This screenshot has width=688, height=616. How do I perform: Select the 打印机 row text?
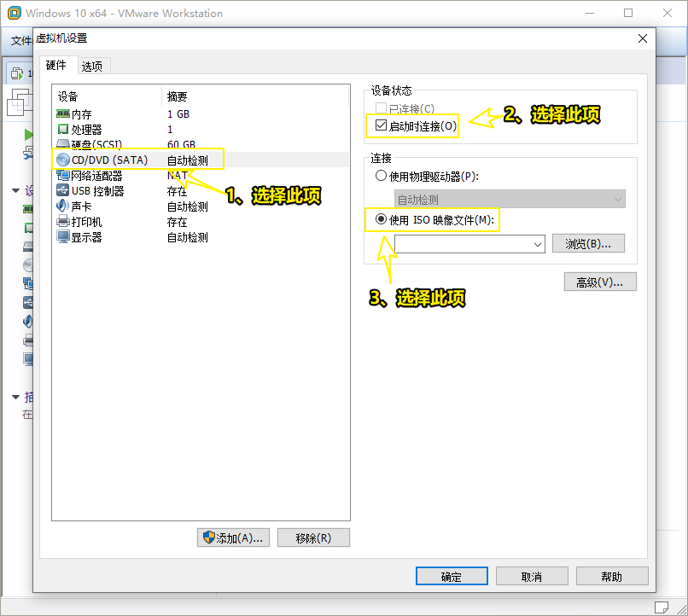[x=86, y=222]
